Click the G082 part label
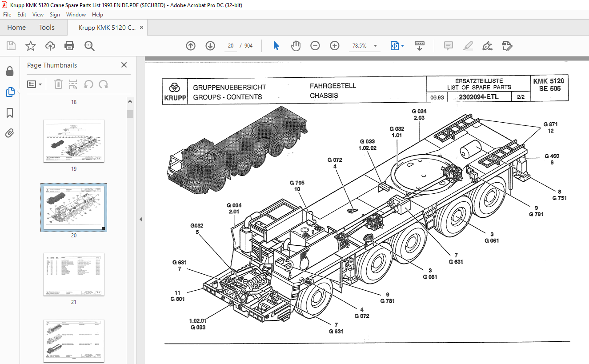The height and width of the screenshot is (364, 589). tap(197, 226)
